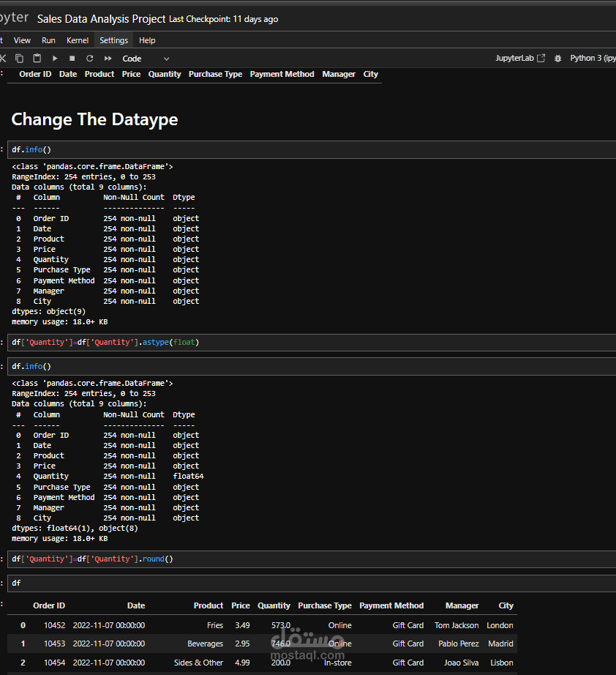Click Joao Silva manager cell
Image resolution: width=616 pixels, height=675 pixels.
click(461, 663)
